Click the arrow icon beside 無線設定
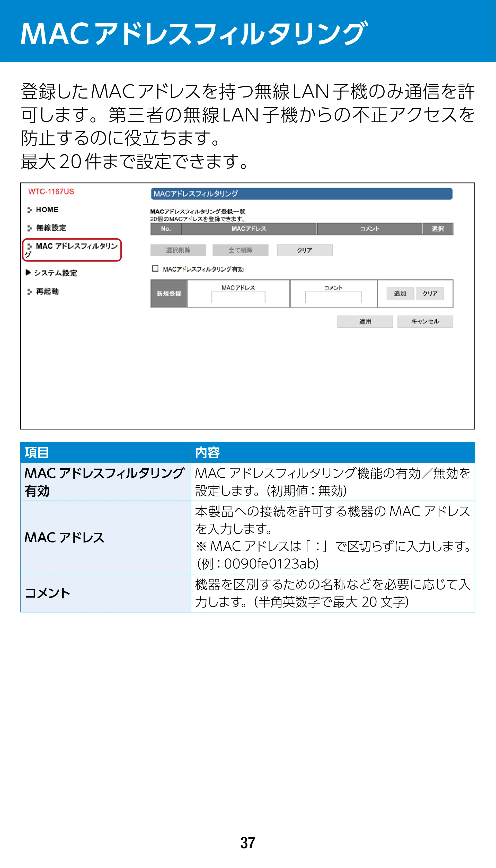The width and height of the screenshot is (496, 868). 30,228
